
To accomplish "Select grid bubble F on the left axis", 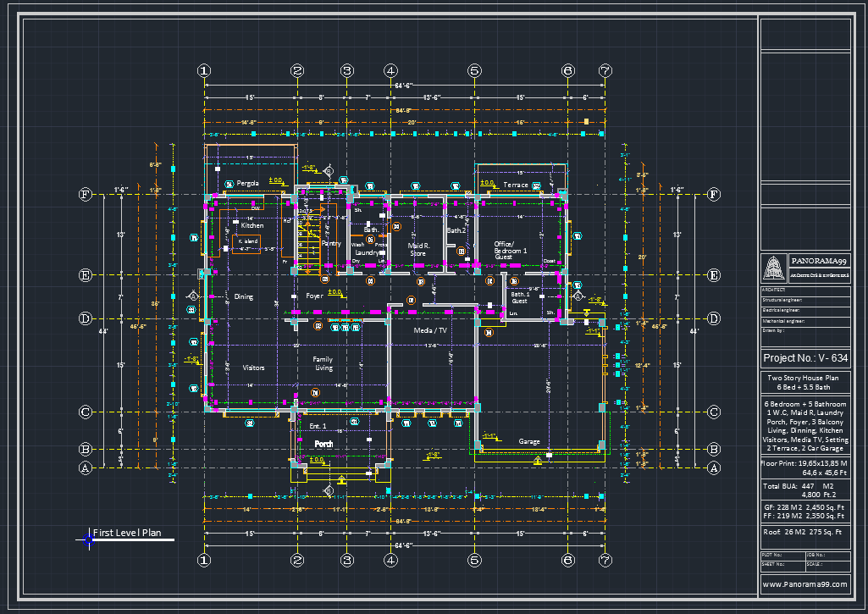I will (86, 194).
